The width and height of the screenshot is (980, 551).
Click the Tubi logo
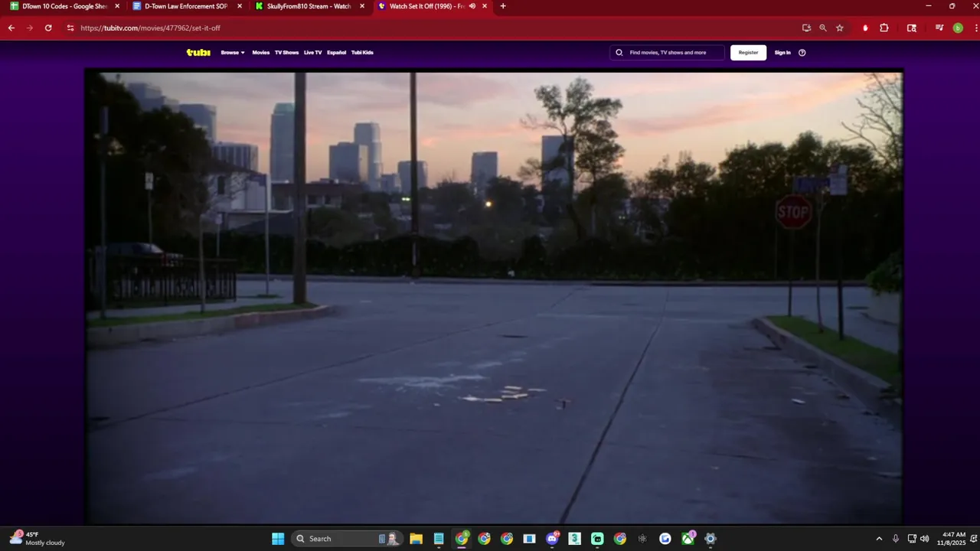198,52
